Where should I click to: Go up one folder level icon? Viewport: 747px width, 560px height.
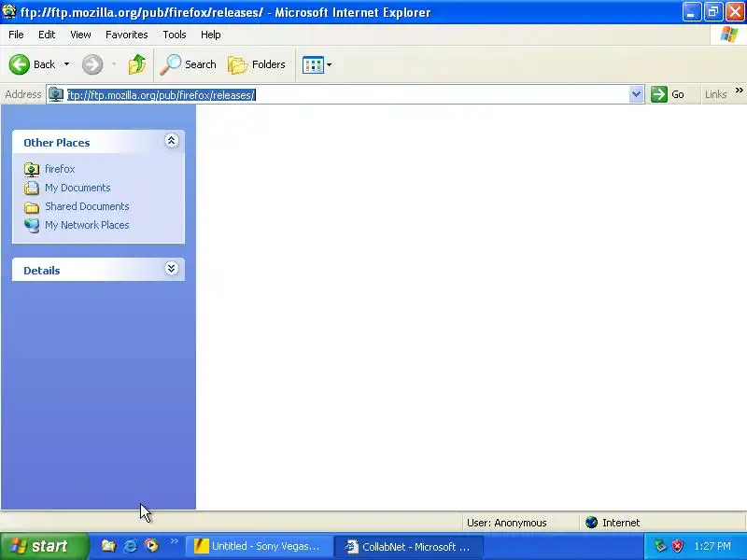click(136, 64)
